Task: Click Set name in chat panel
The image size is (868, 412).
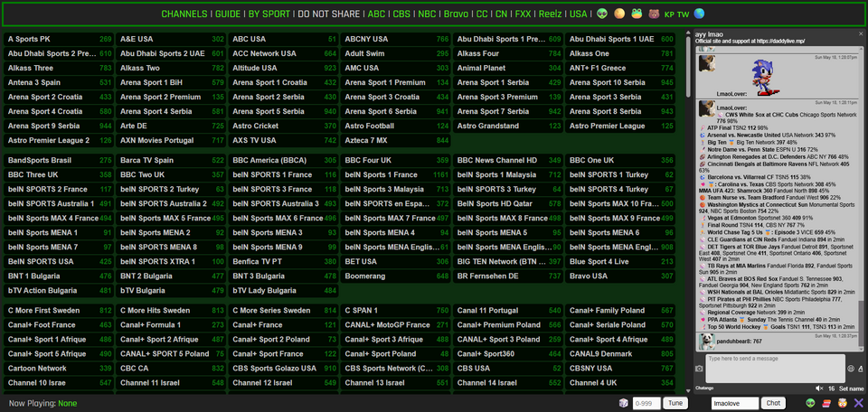Action: 851,389
